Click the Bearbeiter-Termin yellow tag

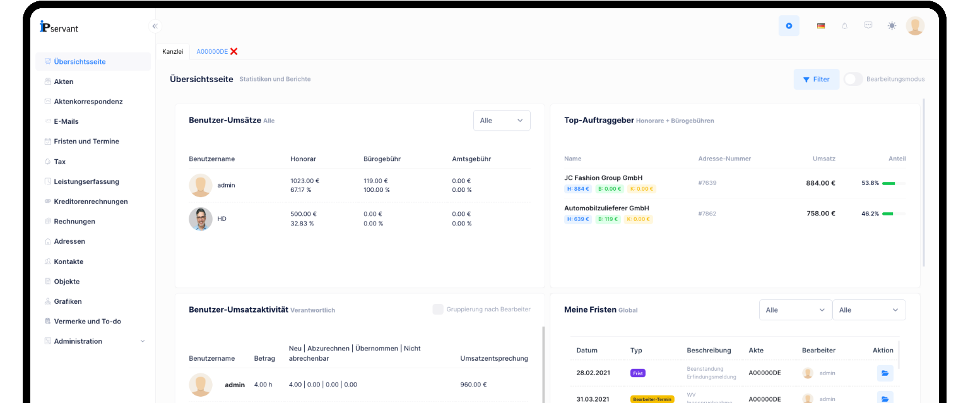point(652,399)
